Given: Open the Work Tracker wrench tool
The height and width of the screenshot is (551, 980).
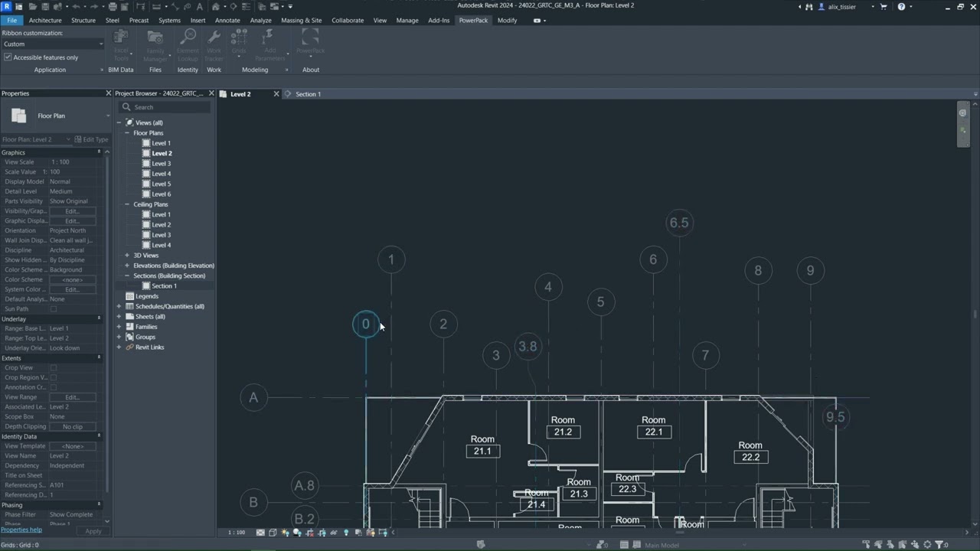Looking at the screenshot, I should click(x=214, y=44).
